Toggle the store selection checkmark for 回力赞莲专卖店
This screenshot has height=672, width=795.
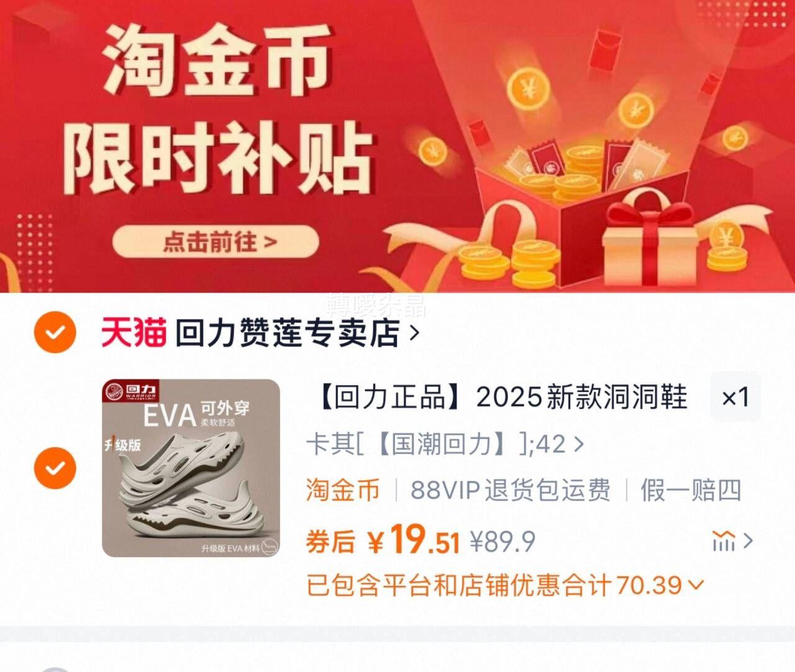tap(55, 333)
